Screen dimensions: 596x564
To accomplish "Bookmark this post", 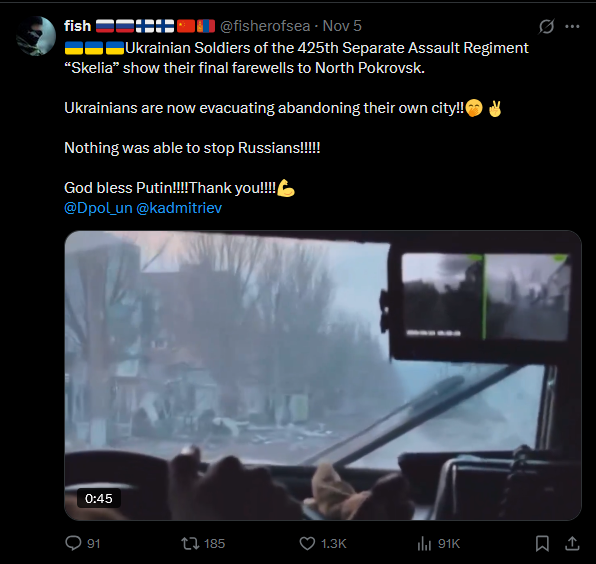I will tap(542, 543).
